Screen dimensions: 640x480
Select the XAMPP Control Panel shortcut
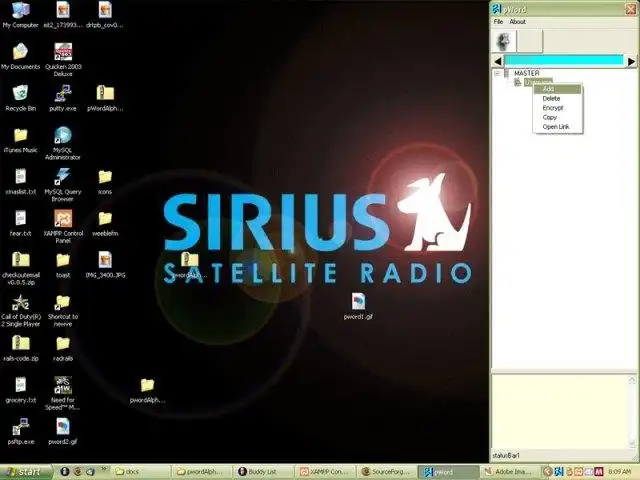tap(63, 226)
